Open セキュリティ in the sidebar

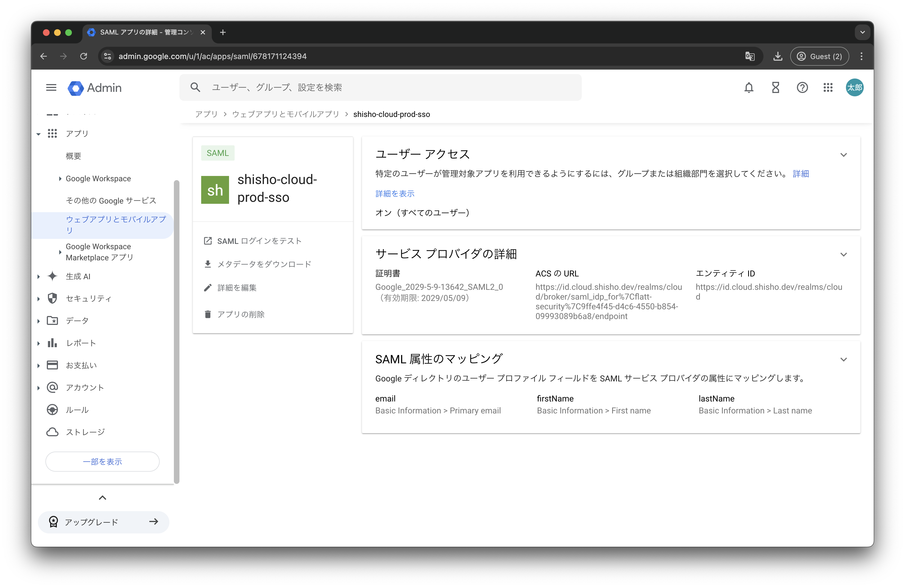pos(89,298)
